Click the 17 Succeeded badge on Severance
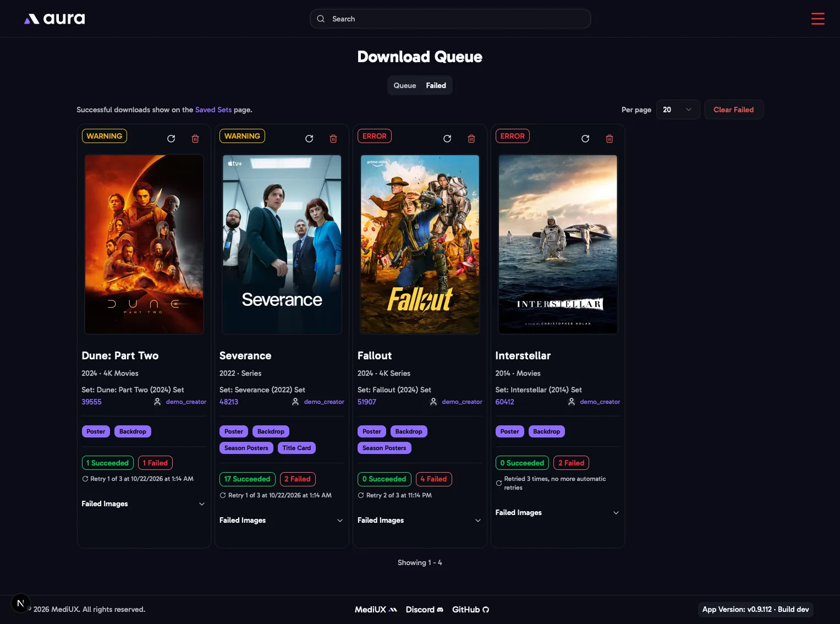The image size is (840, 624). coord(247,479)
